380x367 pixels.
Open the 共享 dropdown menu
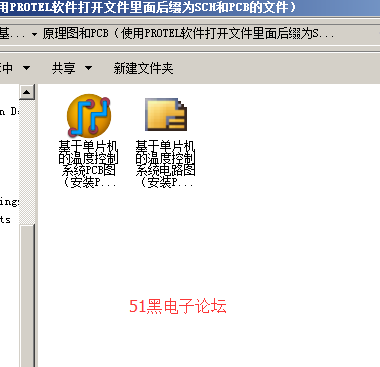[x=72, y=68]
